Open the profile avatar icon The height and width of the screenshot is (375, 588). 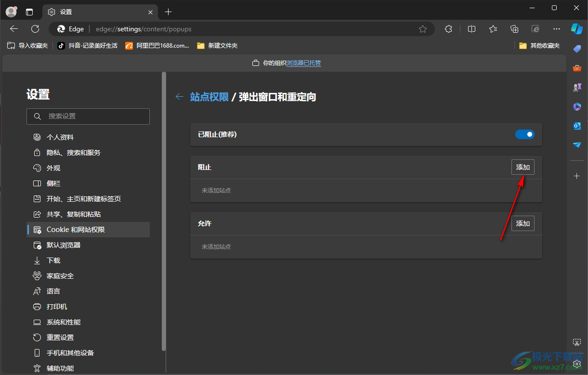pyautogui.click(x=11, y=12)
